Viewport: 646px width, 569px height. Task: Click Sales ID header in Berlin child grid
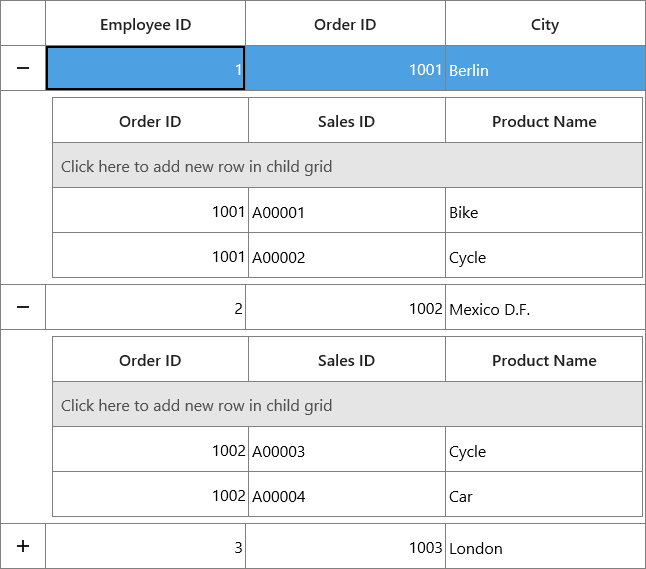346,120
